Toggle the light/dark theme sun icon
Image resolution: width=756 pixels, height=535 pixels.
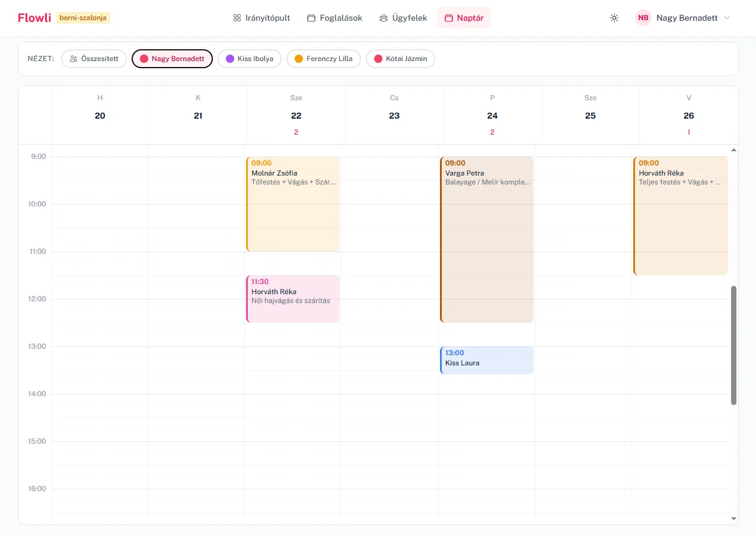pyautogui.click(x=614, y=18)
